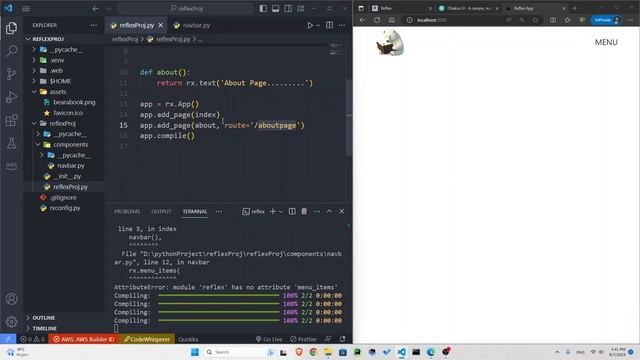Add page to browser favorites star
This screenshot has height=360, width=640.
[535, 20]
